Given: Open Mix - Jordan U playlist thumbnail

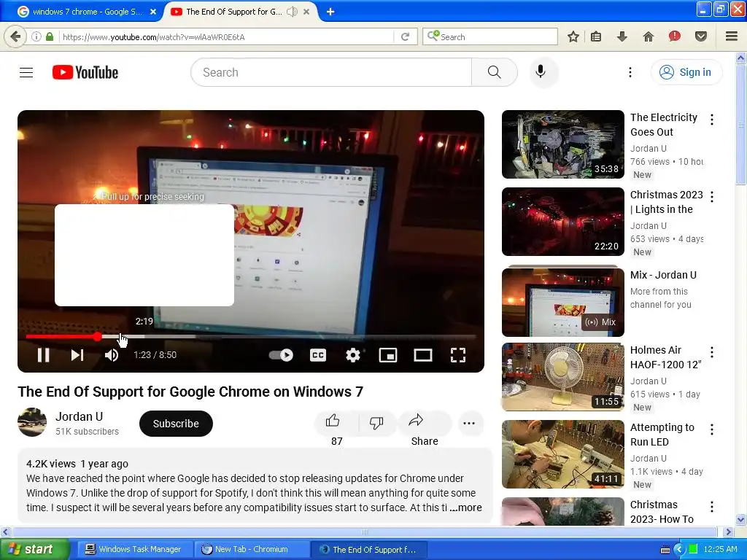Looking at the screenshot, I should click(x=562, y=302).
